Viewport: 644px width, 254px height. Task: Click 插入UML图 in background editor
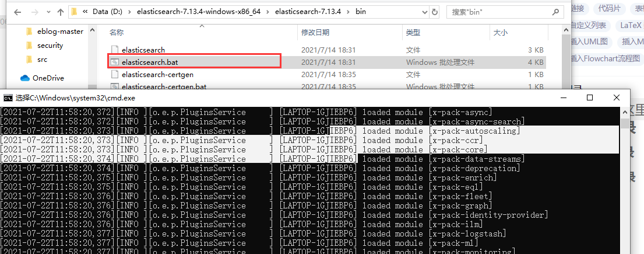pos(589,41)
